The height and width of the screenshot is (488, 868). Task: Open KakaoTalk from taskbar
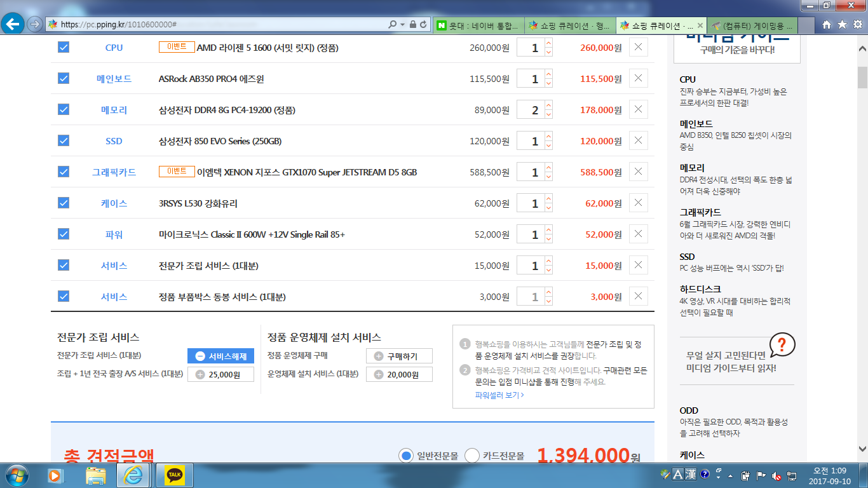point(174,475)
